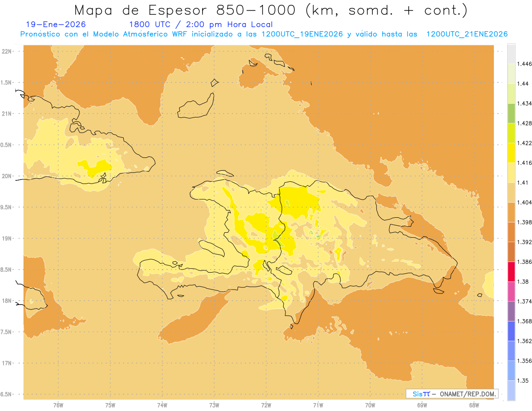
Task: Pick the green swatch between 1.428 and 1.434
Action: (511, 113)
